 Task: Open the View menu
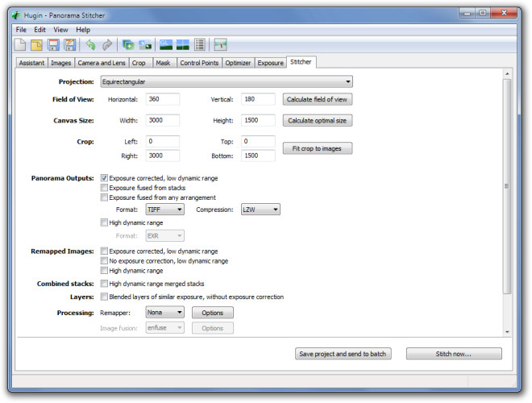tap(60, 30)
